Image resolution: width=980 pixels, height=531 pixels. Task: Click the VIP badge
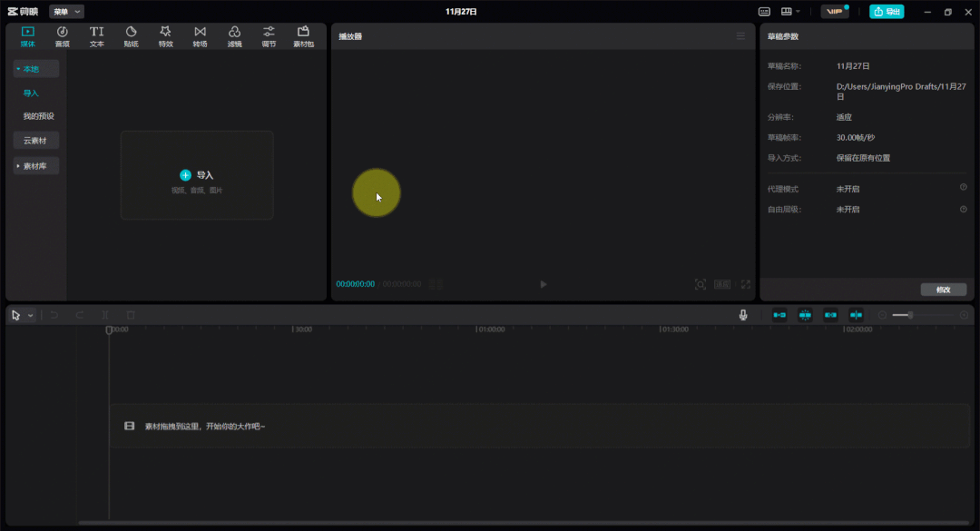point(835,11)
